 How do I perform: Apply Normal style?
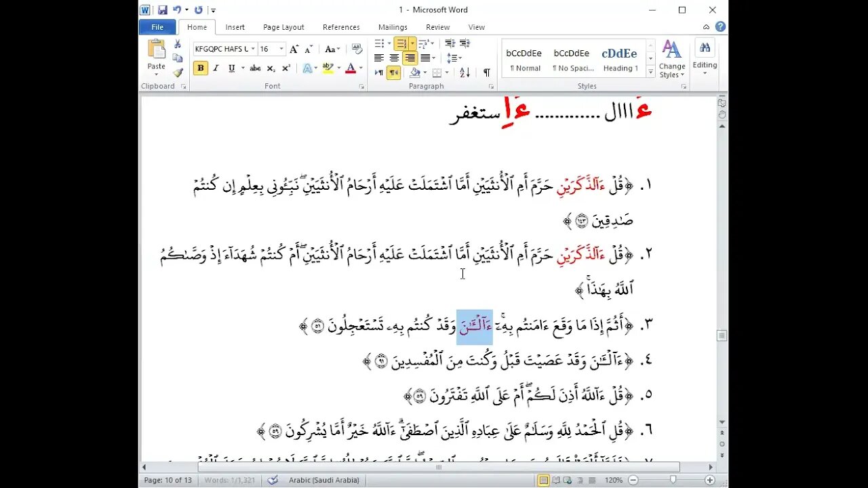pyautogui.click(x=525, y=59)
